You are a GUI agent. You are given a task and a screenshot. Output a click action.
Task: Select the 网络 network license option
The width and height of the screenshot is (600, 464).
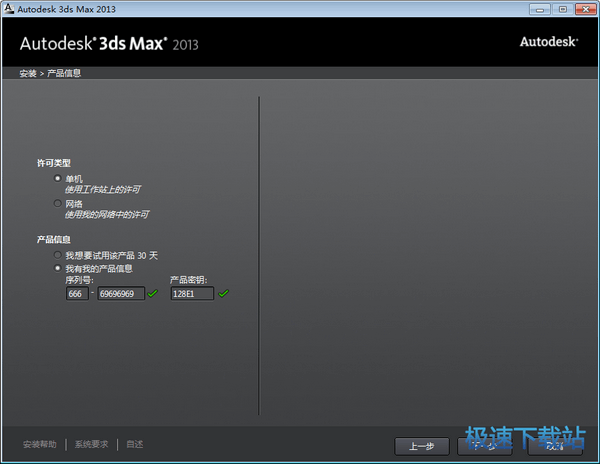click(x=57, y=203)
